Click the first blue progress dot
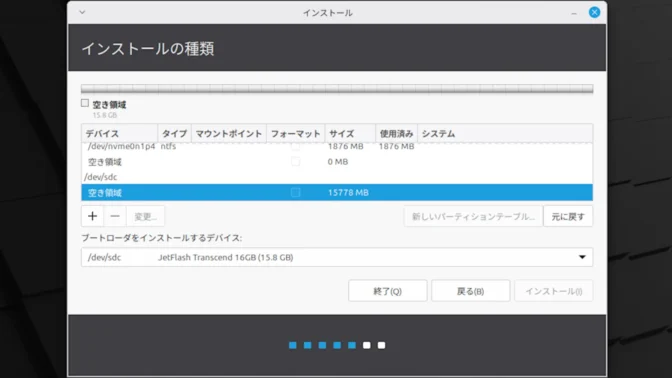The height and width of the screenshot is (378, 672). tap(293, 345)
